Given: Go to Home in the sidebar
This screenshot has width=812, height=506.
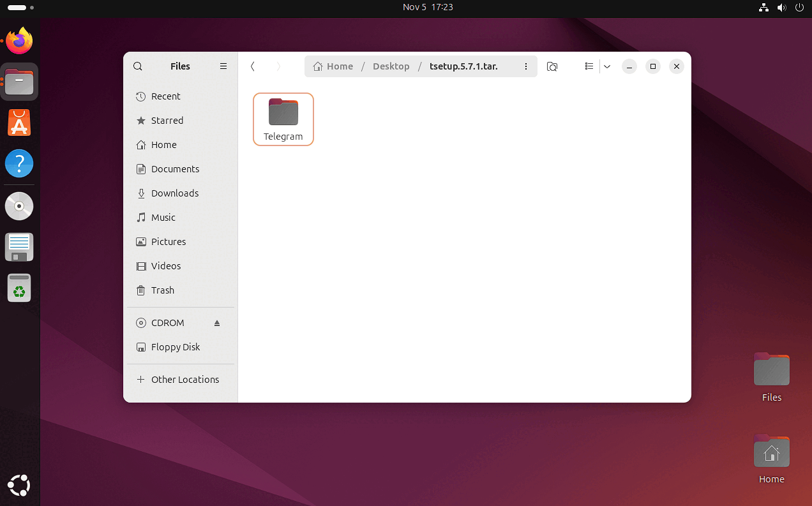Looking at the screenshot, I should pyautogui.click(x=181, y=145).
